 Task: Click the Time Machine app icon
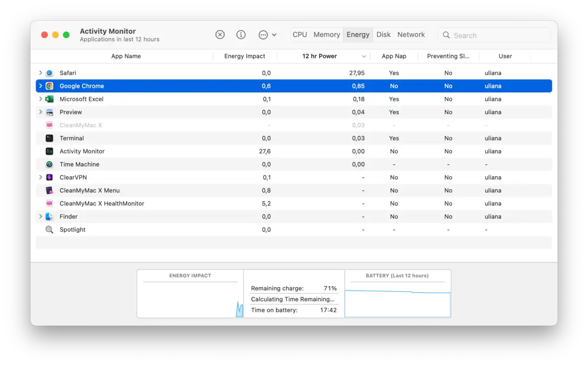pyautogui.click(x=49, y=165)
